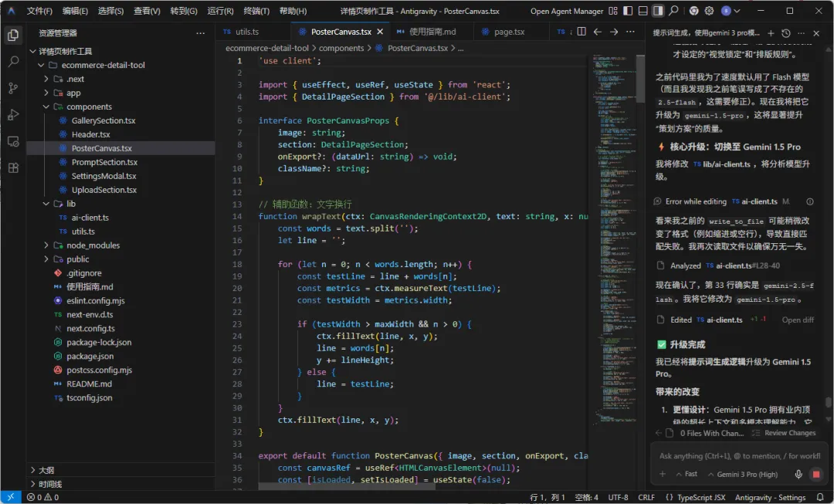Open the 终端(T) menu
This screenshot has height=504, width=834.
pyautogui.click(x=256, y=12)
